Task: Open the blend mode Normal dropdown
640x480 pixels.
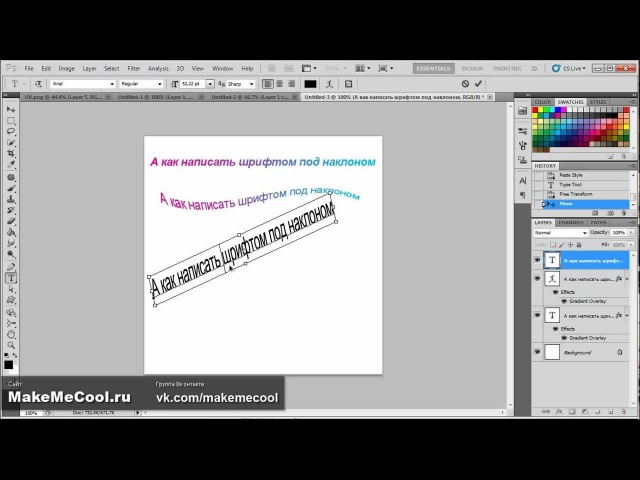Action: (x=561, y=233)
